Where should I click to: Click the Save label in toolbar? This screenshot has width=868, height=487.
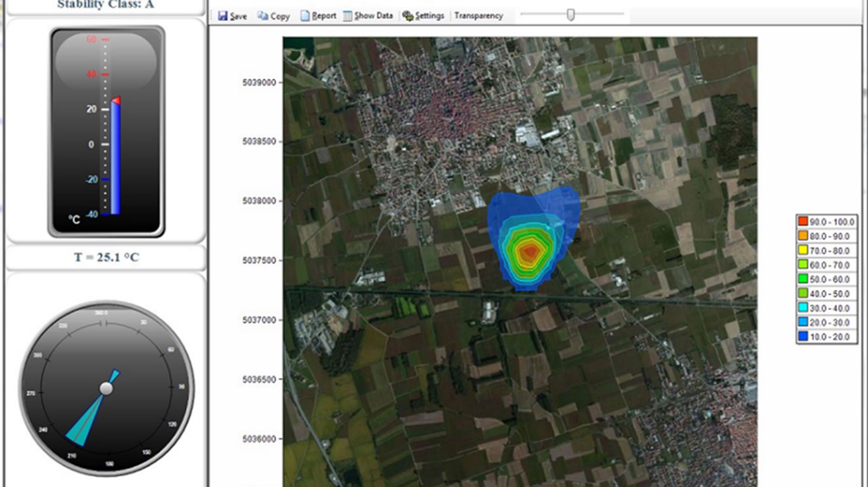click(238, 16)
